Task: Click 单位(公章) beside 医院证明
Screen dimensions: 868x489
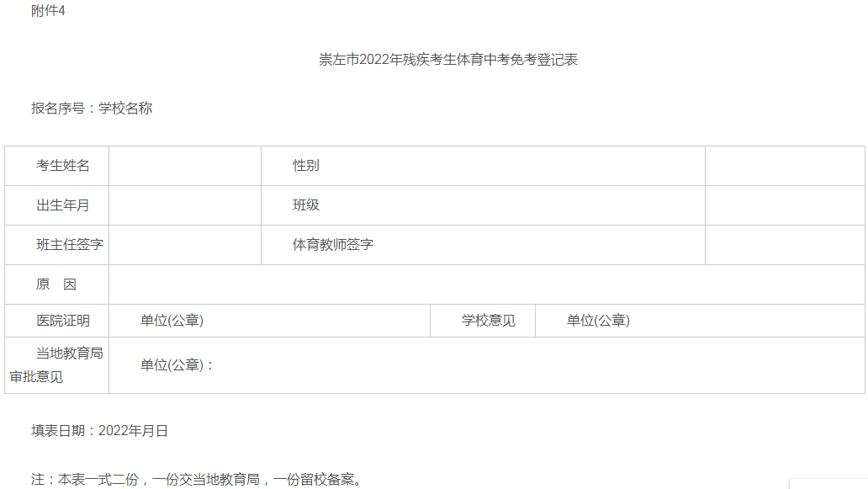Action: click(172, 321)
